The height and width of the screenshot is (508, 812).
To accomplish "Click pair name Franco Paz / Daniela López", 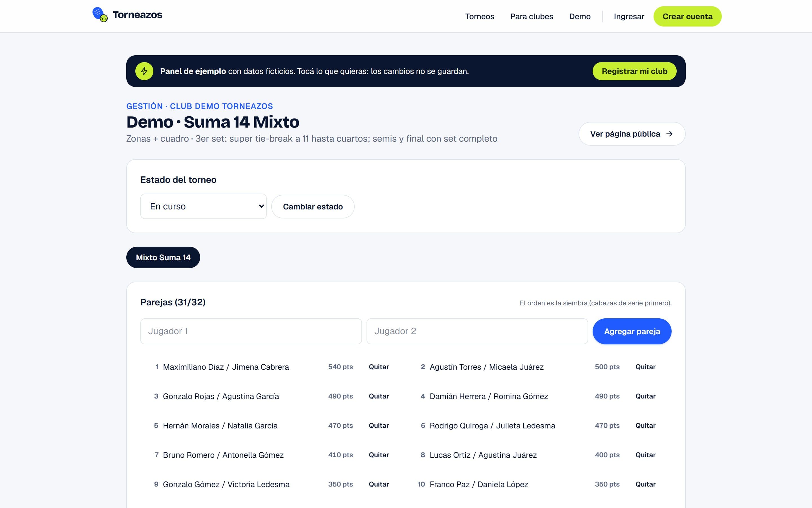I will [x=479, y=484].
